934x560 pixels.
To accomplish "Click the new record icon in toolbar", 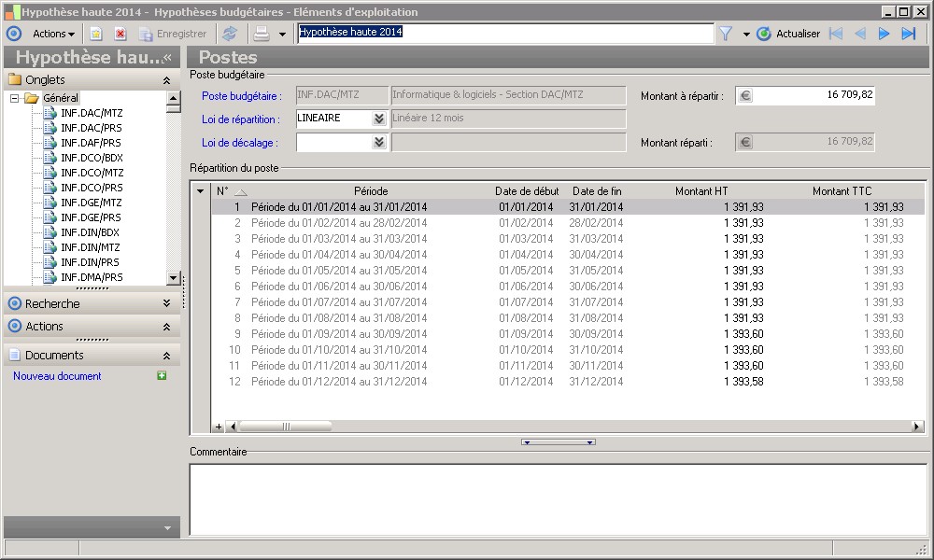I will pyautogui.click(x=96, y=34).
